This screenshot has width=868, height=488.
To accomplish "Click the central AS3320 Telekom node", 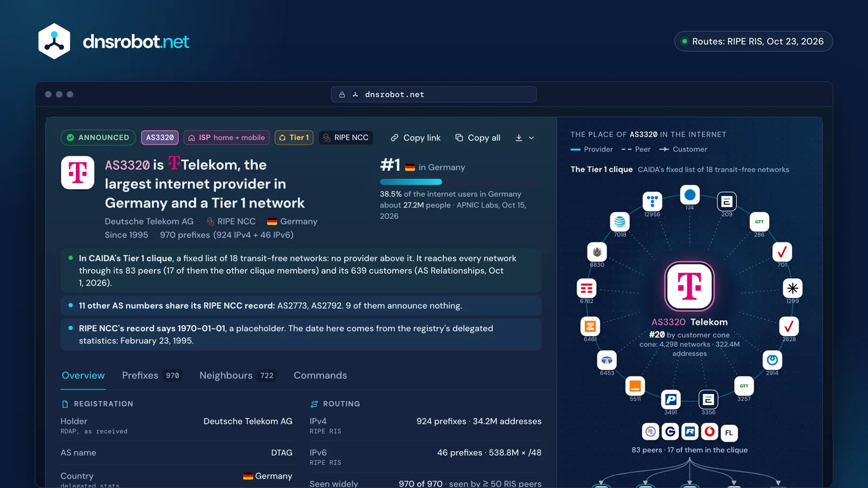I will tap(690, 286).
